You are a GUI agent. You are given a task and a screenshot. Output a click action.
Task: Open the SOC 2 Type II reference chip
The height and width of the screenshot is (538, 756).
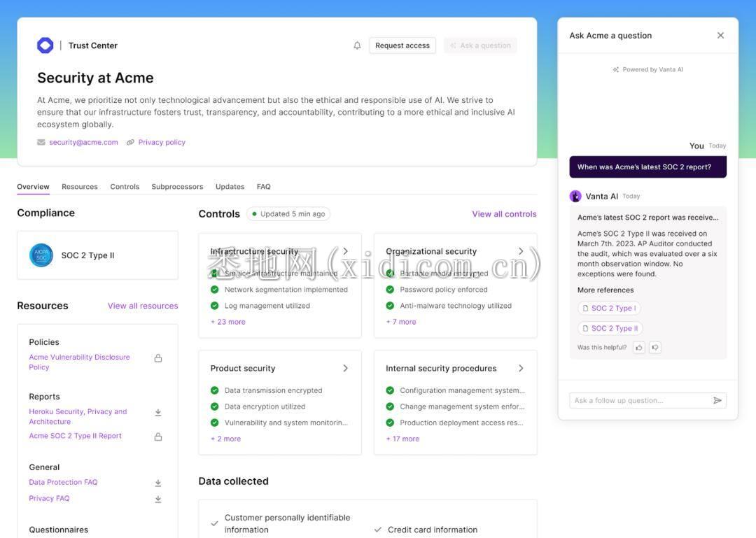point(610,328)
